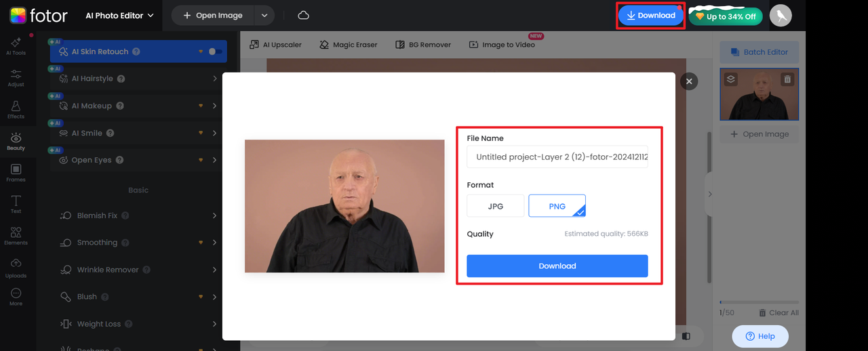868x351 pixels.
Task: Select the AI Skin Retouch row
Action: [x=138, y=51]
